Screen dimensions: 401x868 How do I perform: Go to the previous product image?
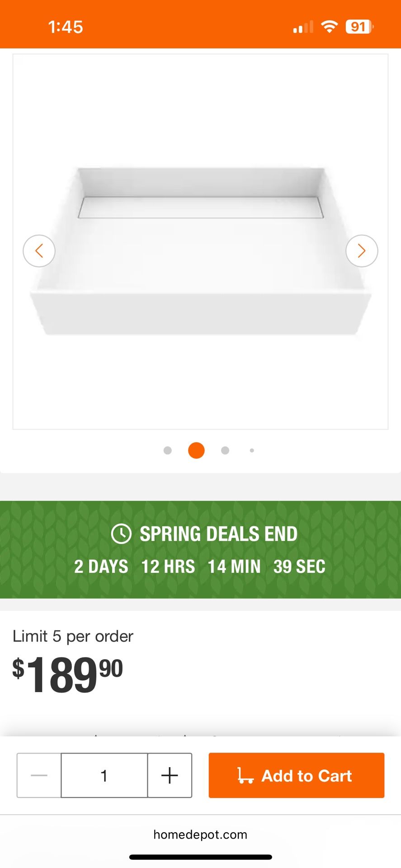(39, 251)
